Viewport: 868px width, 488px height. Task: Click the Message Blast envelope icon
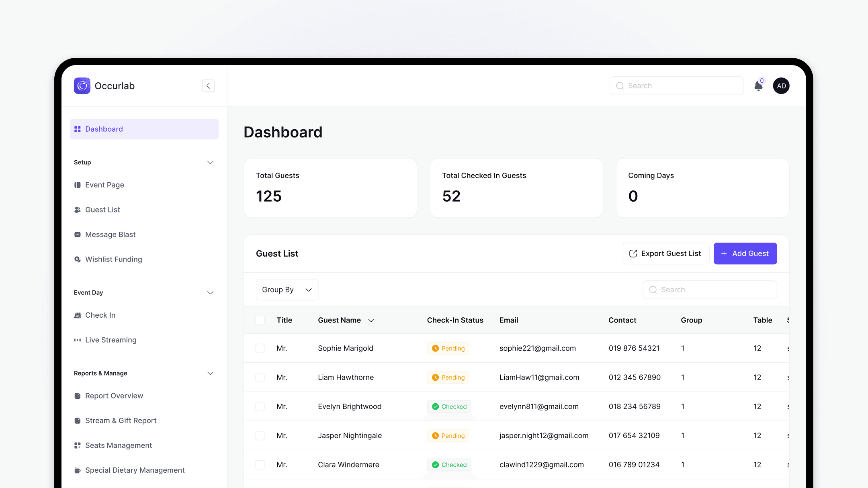pos(78,235)
